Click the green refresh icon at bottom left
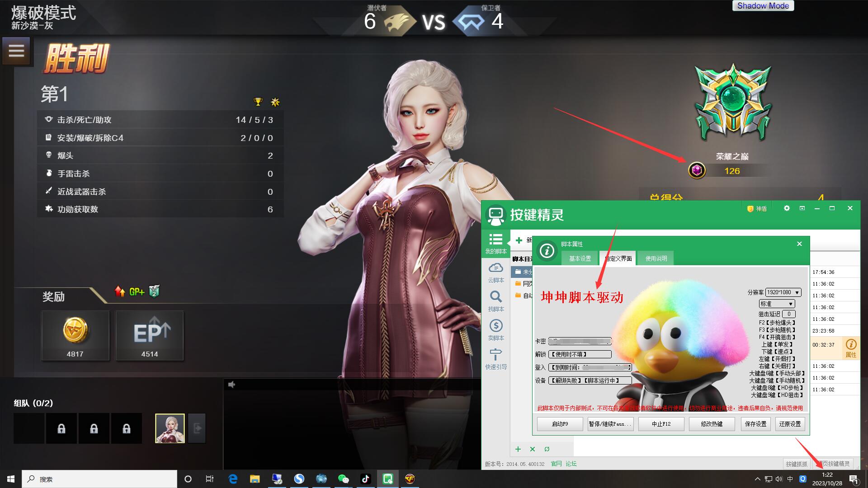This screenshot has width=868, height=488. (x=547, y=449)
